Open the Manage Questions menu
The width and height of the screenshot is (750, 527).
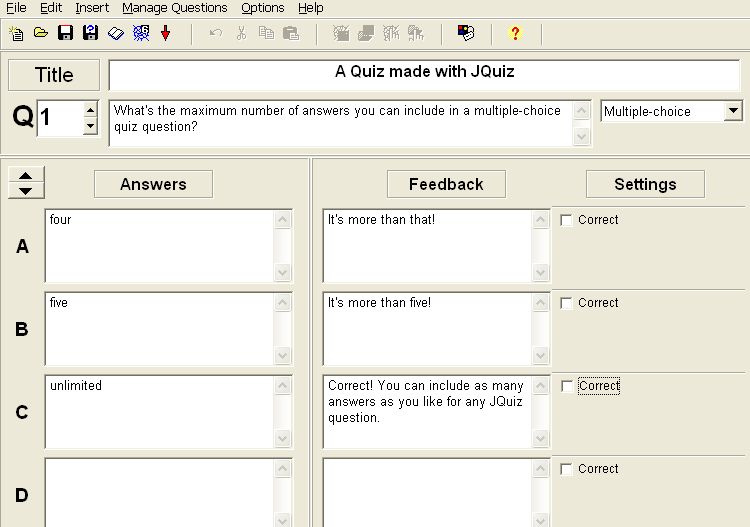pyautogui.click(x=175, y=8)
